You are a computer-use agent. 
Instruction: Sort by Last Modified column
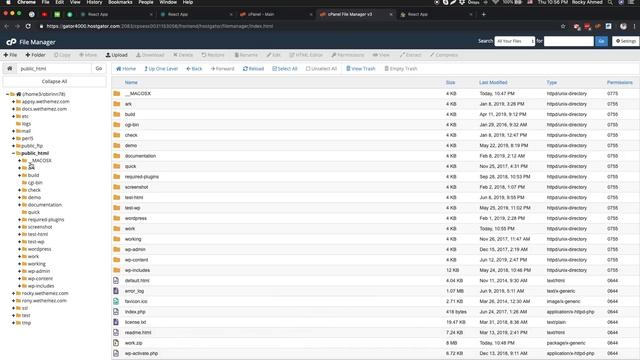pos(493,82)
